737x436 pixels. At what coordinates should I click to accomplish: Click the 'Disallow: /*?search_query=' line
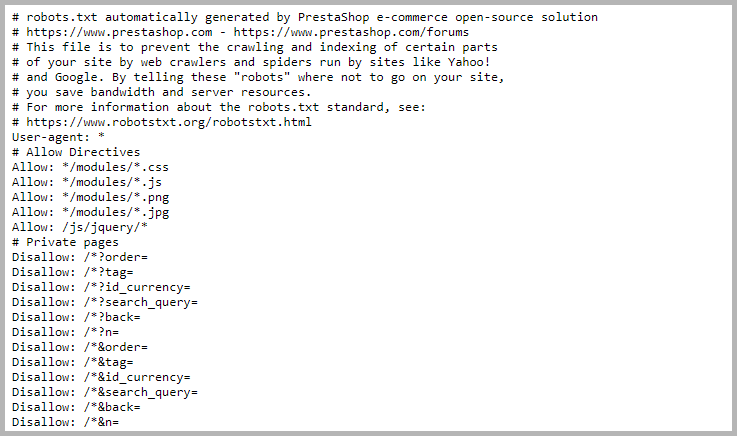(x=105, y=303)
